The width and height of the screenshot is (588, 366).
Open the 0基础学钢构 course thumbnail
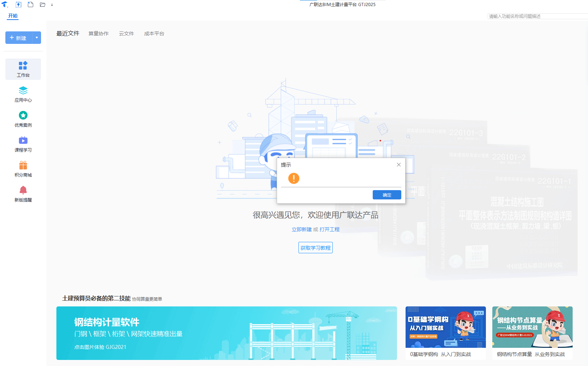click(x=446, y=327)
